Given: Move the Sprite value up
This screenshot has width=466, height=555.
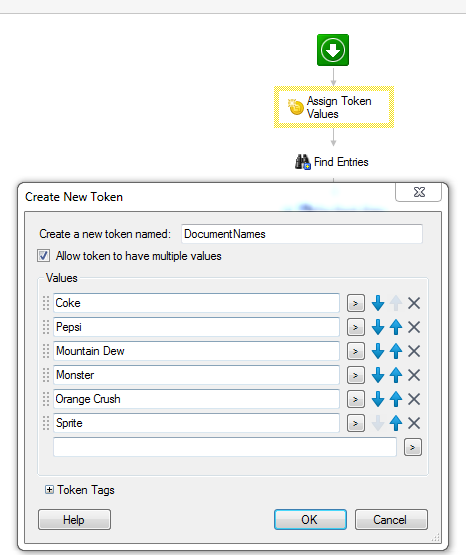Looking at the screenshot, I should point(396,423).
